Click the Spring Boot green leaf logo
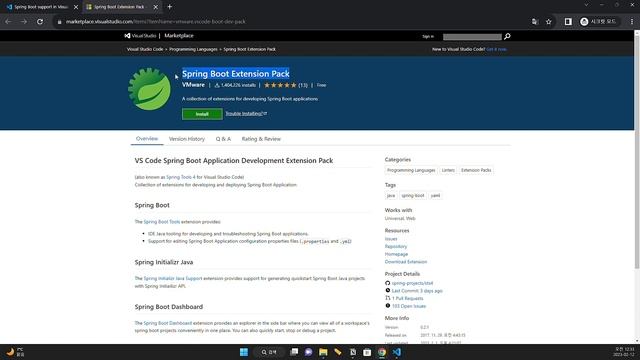 point(149,89)
